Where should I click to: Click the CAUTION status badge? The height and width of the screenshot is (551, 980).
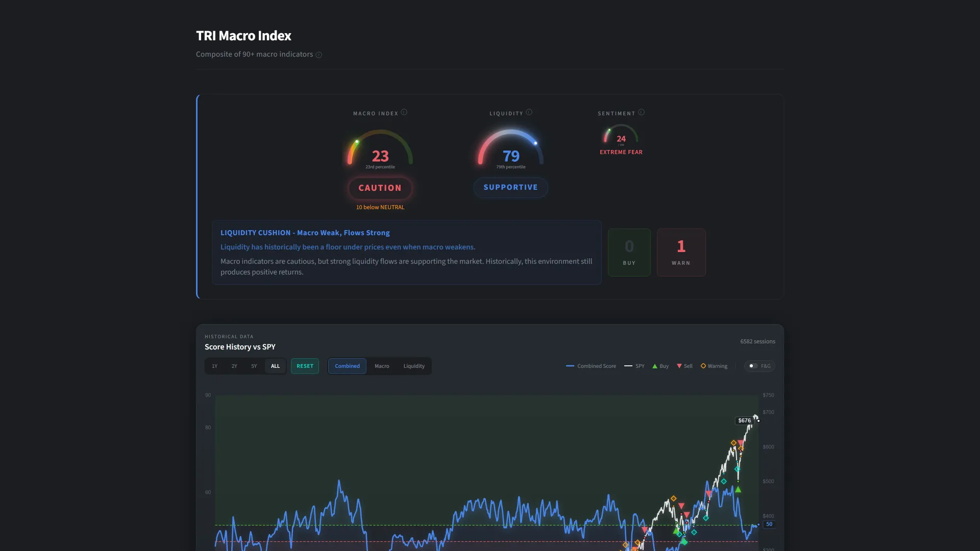point(380,188)
